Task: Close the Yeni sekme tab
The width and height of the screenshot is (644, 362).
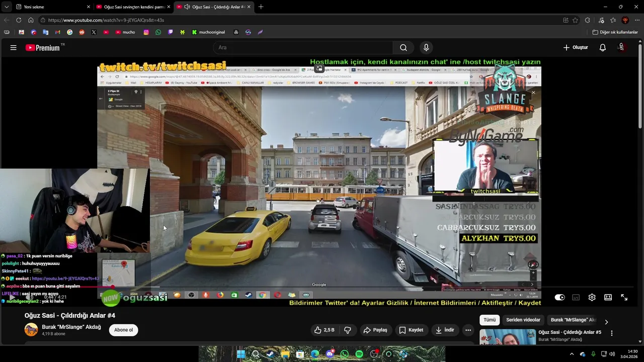Action: (89, 7)
